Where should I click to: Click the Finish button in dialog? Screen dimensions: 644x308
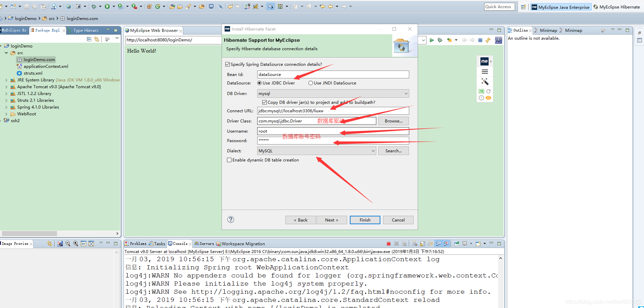click(365, 220)
